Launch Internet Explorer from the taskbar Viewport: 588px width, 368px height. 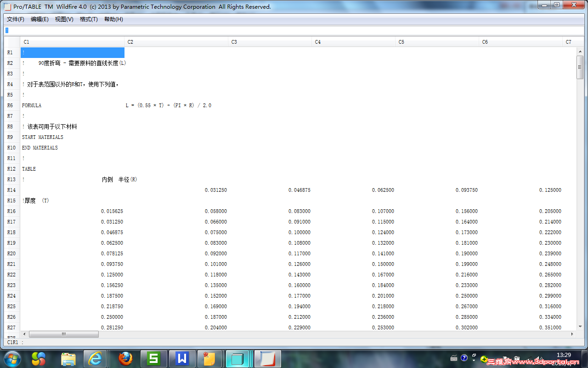point(96,358)
